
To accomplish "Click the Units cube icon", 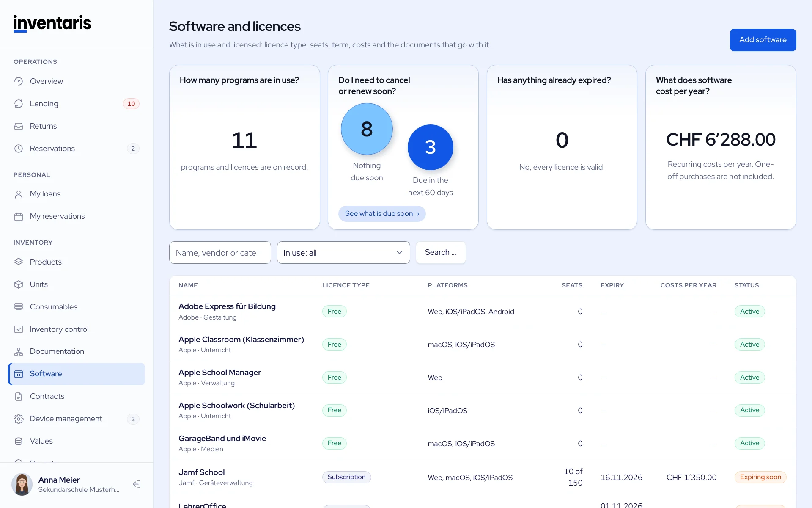I will coord(19,284).
